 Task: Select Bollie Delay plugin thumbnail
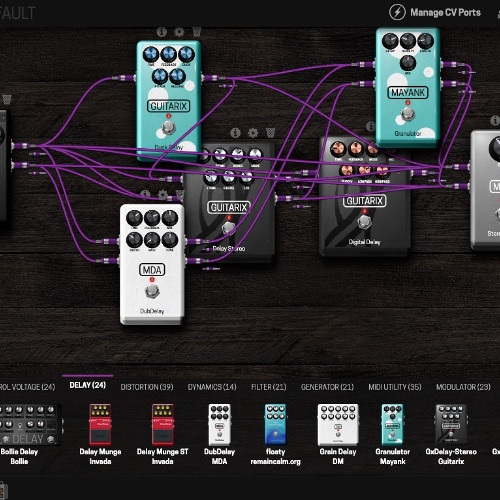click(x=31, y=425)
